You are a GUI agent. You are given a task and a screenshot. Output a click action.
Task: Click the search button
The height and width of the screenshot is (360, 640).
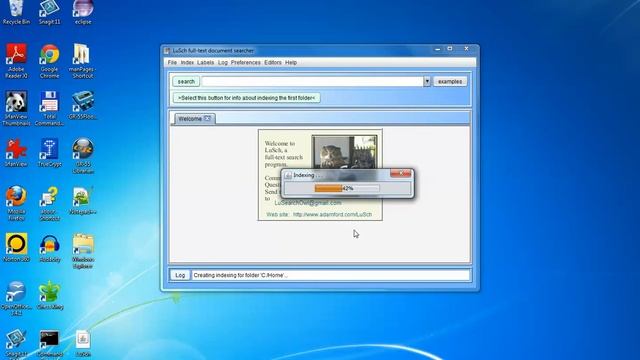186,81
